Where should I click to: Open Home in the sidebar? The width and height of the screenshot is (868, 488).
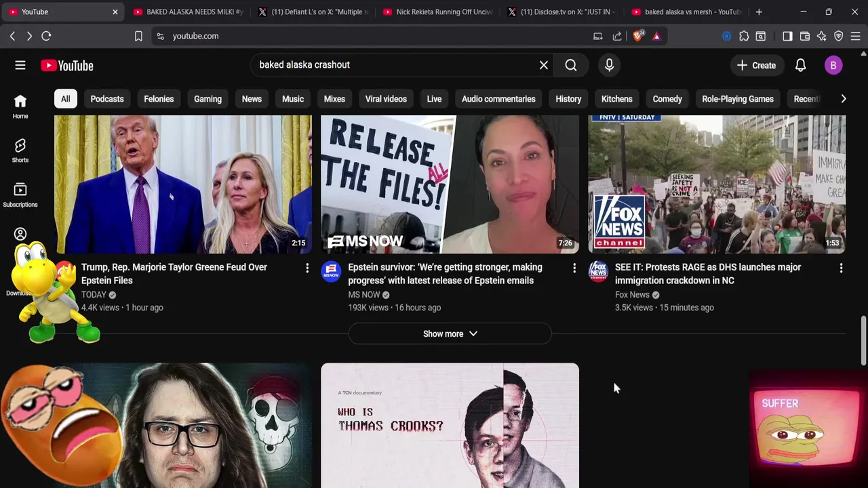click(x=20, y=106)
